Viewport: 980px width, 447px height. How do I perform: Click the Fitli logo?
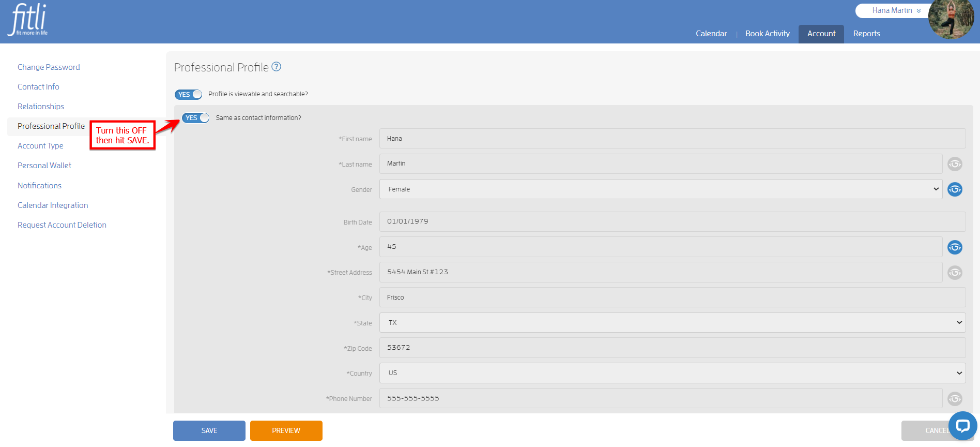(28, 20)
